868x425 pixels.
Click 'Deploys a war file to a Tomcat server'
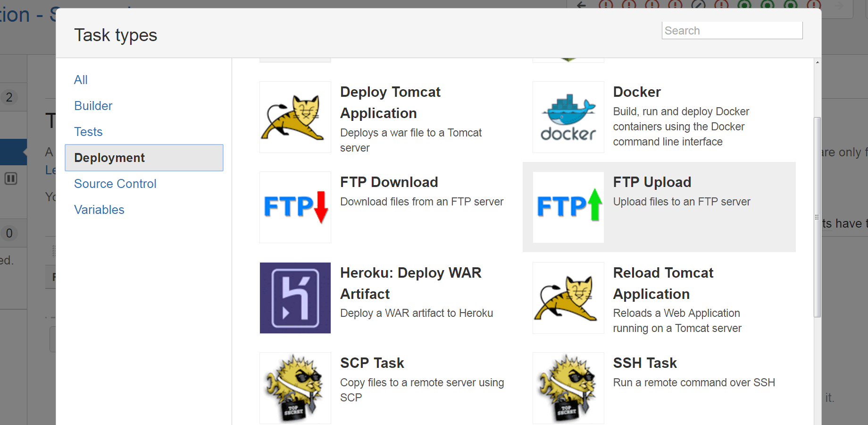[411, 140]
